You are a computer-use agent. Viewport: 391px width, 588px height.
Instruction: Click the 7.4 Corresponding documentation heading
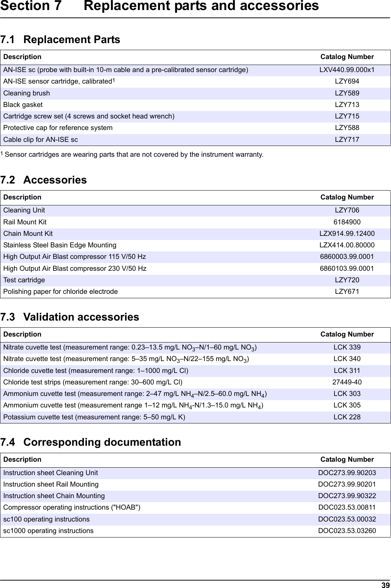click(91, 442)
